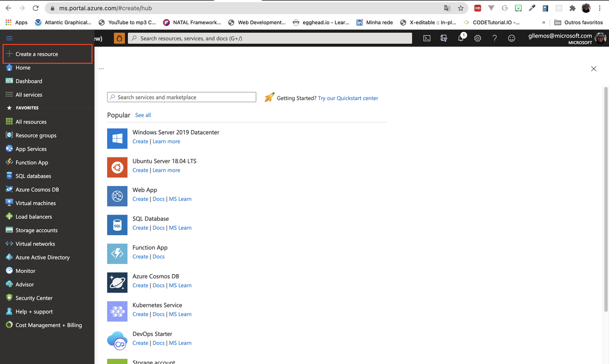Open MS Learn for DevOps Starter
Viewport: 609px width, 364px height.
pyautogui.click(x=180, y=343)
